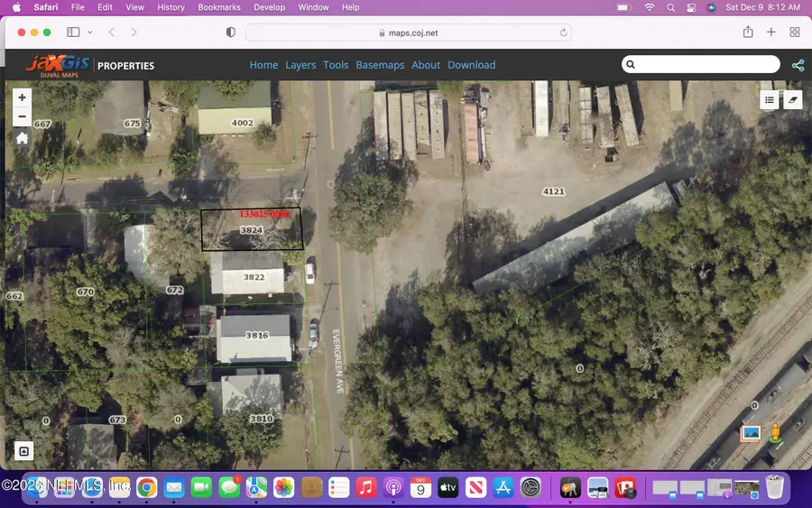Viewport: 812px width, 508px height.
Task: Open Messages from the Dock
Action: point(229,487)
